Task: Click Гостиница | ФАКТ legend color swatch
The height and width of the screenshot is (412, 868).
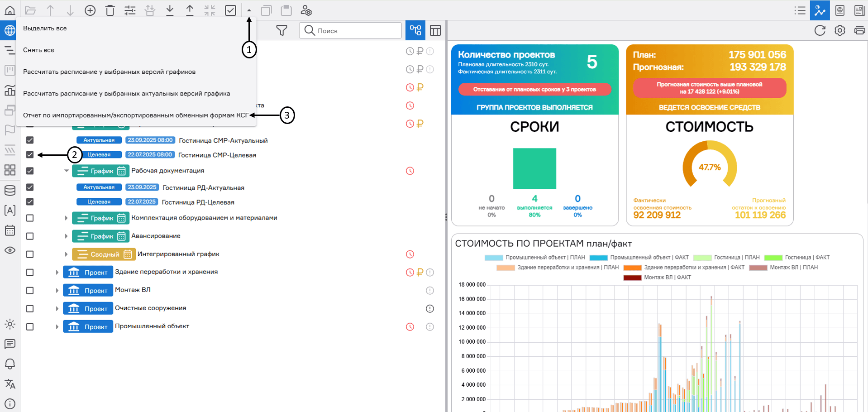Action: [773, 258]
